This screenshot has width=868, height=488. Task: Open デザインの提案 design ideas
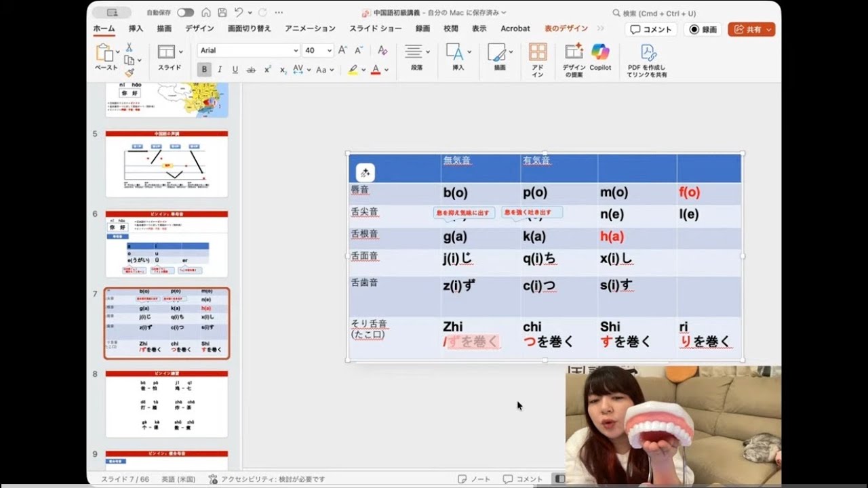tap(574, 60)
